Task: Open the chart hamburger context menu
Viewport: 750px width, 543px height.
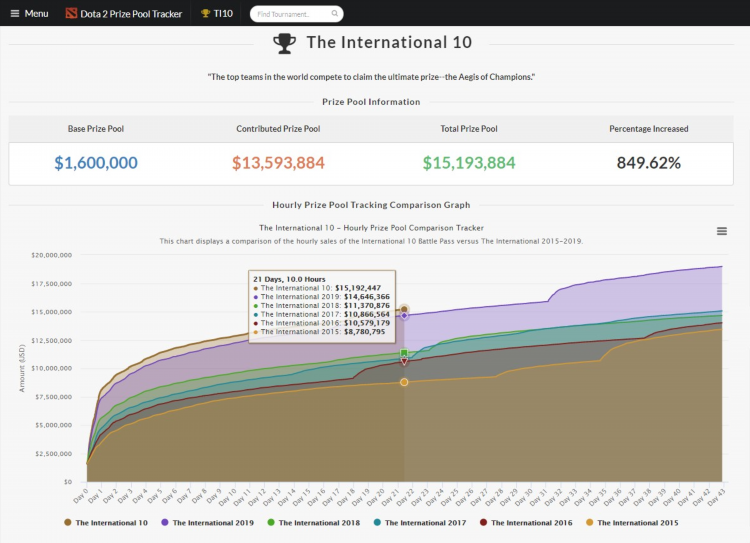Action: (x=722, y=232)
